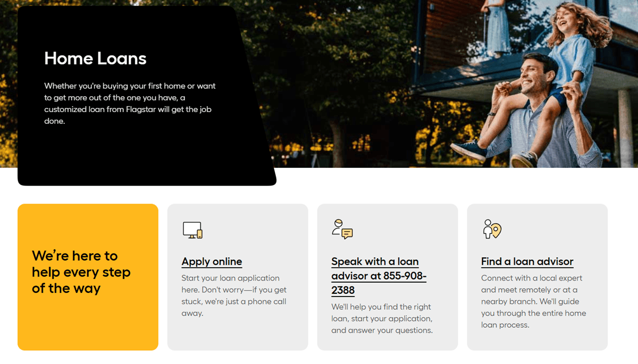Click the gray Find a loan advisor card
Viewport: 638px width, 364px height.
pos(537,277)
